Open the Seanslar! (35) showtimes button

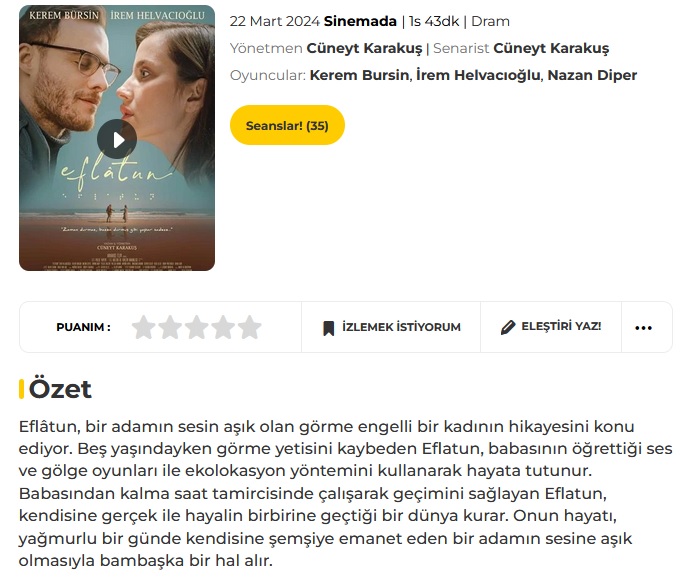pyautogui.click(x=287, y=125)
